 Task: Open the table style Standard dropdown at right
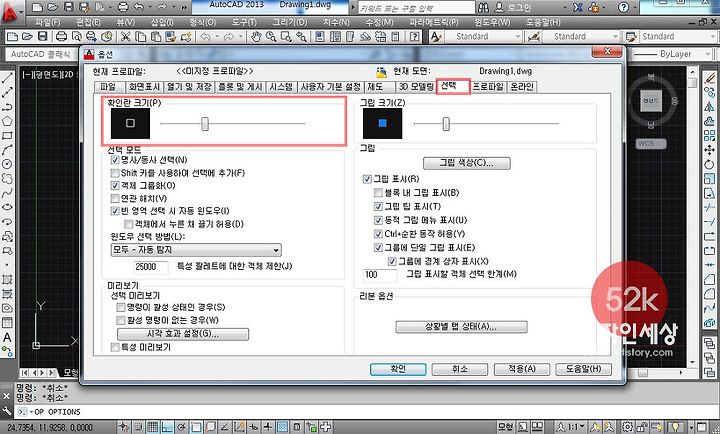(x=677, y=36)
